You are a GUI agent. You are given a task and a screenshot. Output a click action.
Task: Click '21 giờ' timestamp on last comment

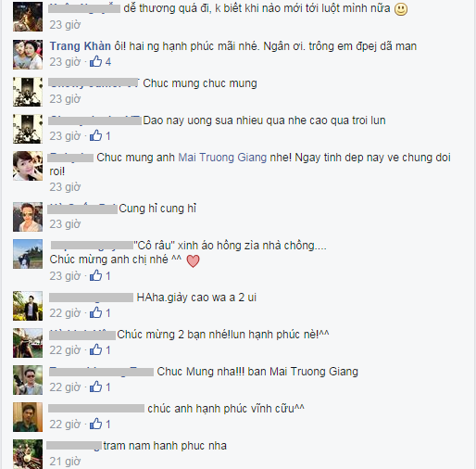click(65, 462)
